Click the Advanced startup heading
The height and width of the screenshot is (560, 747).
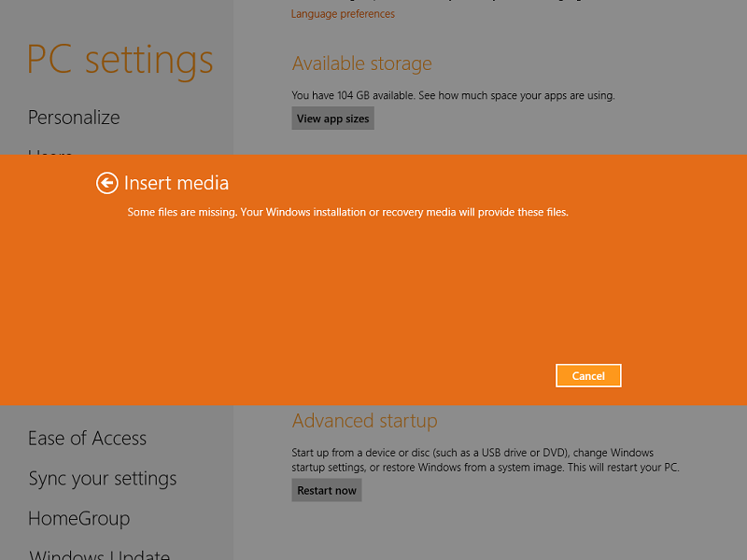click(x=364, y=421)
